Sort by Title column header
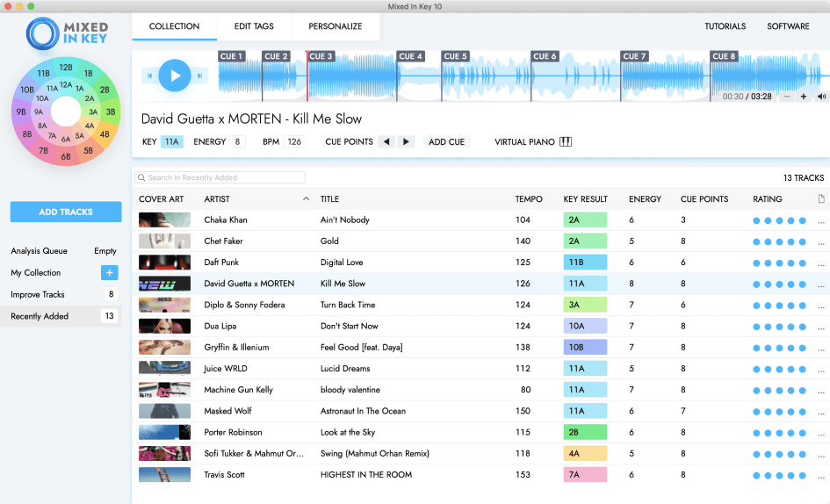The height and width of the screenshot is (504, 830). tap(329, 199)
